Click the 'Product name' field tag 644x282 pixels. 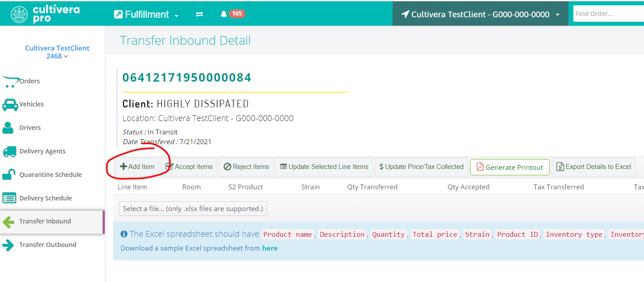tap(288, 235)
